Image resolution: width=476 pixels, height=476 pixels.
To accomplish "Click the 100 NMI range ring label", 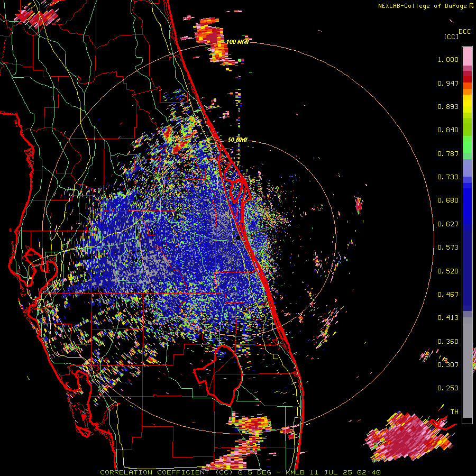I will coord(237,42).
